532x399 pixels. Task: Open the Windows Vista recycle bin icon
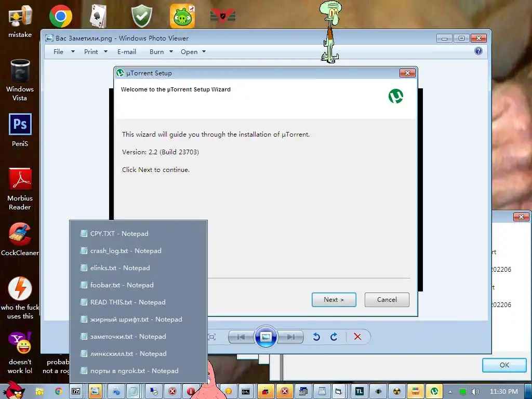click(20, 80)
